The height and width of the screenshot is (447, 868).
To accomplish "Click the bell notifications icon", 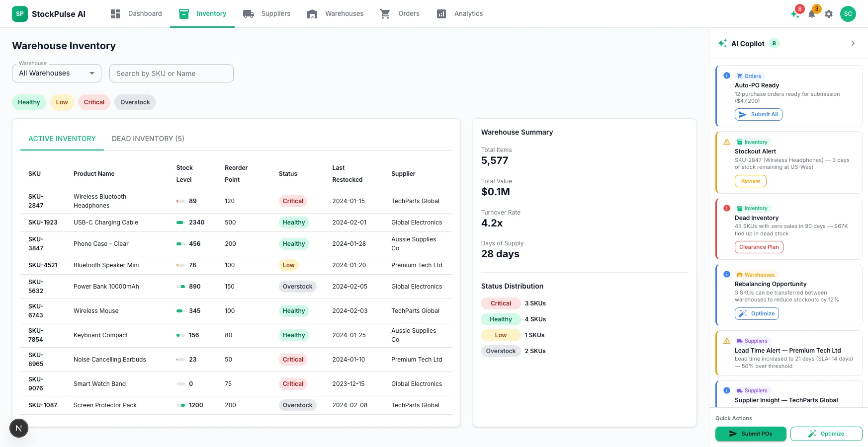I will pos(812,14).
